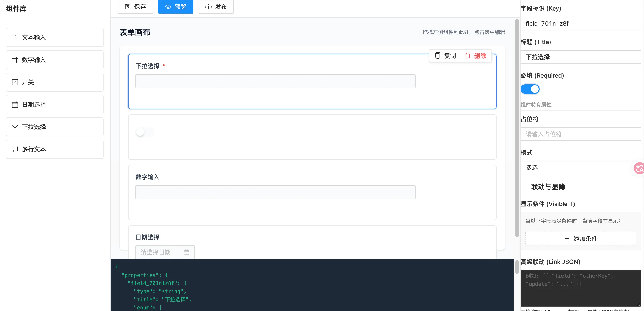The height and width of the screenshot is (311, 644).
Task: Click the number input hash icon
Action: pyautogui.click(x=15, y=60)
